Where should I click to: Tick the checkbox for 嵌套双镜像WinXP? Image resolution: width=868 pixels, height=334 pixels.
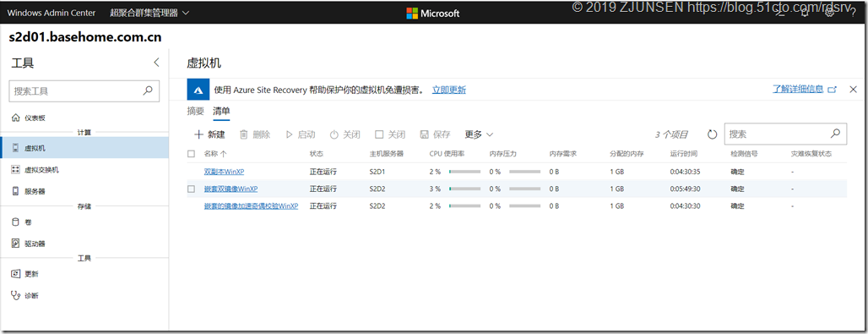click(191, 189)
